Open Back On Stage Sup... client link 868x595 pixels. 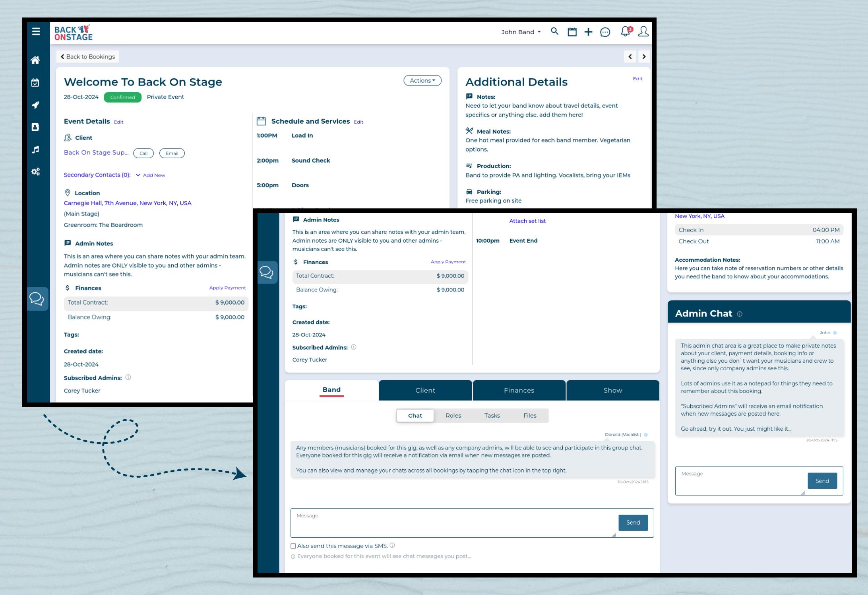click(96, 153)
